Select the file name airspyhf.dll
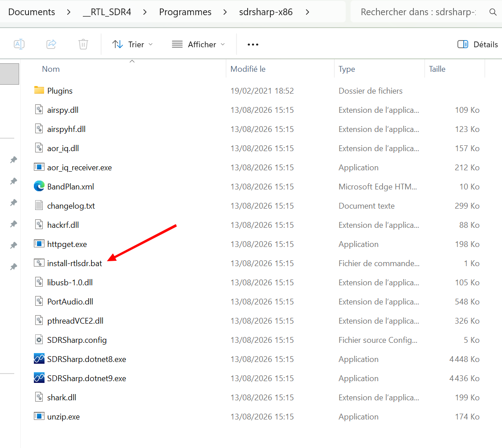The width and height of the screenshot is (502, 448). coord(66,129)
